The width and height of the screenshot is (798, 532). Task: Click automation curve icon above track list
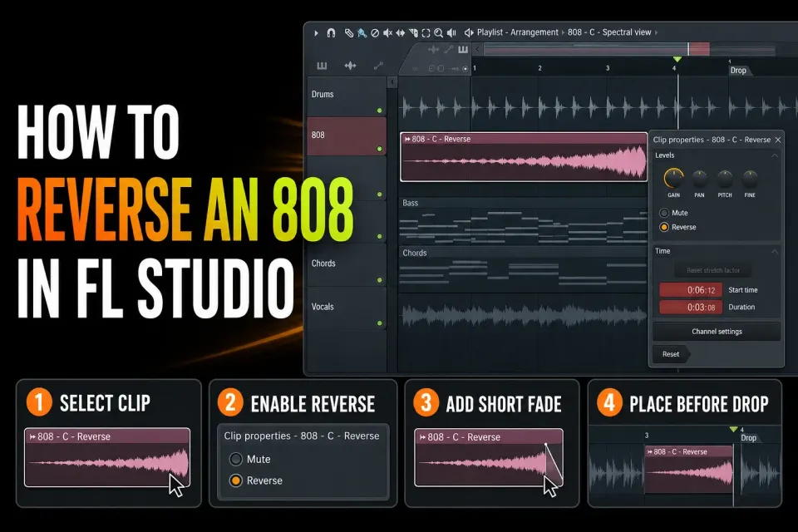[x=378, y=66]
